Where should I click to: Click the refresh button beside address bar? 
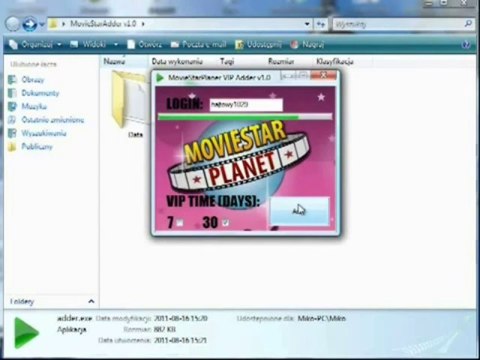pos(321,24)
